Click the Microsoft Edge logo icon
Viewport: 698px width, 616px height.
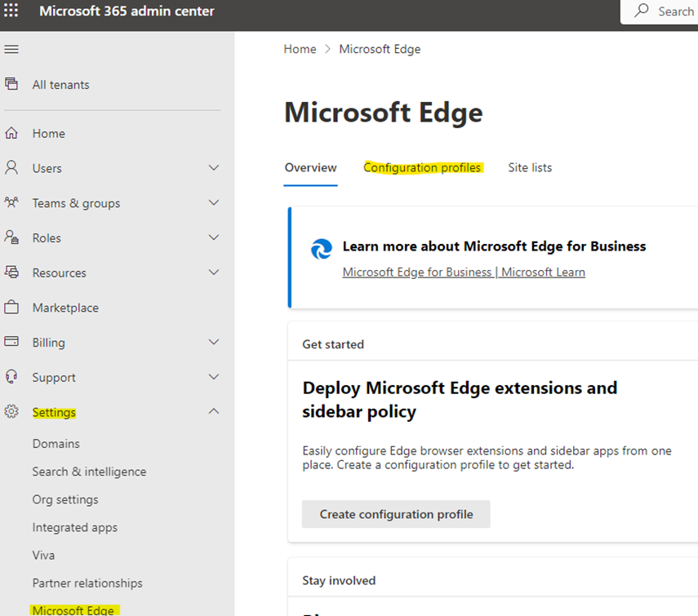click(x=322, y=249)
